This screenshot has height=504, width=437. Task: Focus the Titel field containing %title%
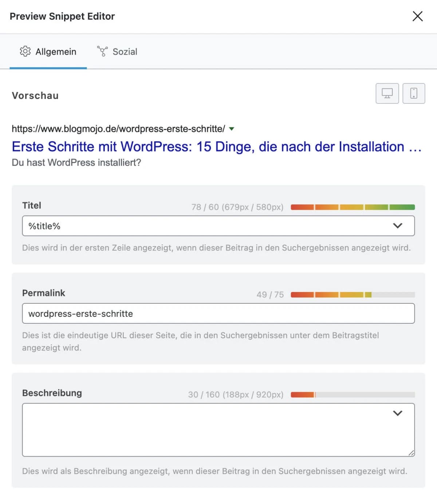tap(204, 226)
